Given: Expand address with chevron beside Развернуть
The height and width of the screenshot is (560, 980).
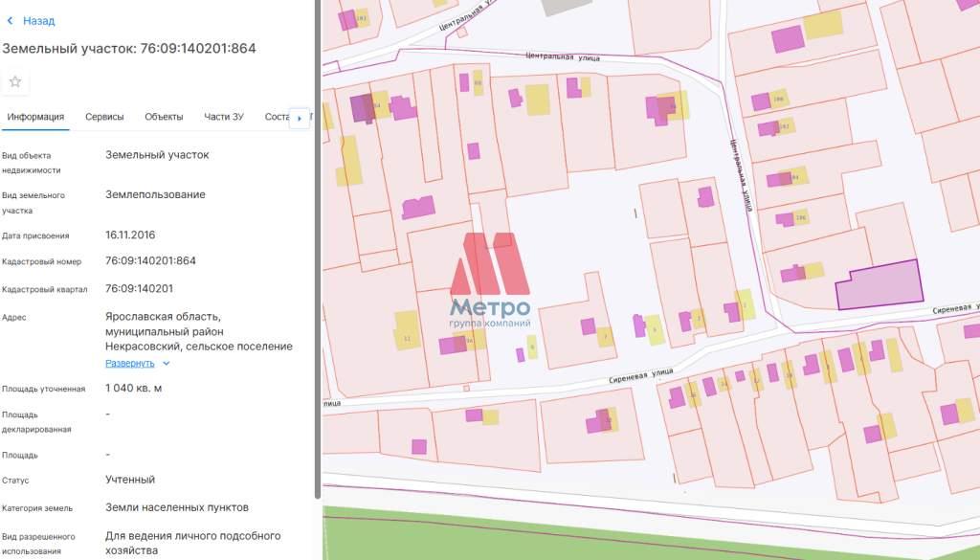Looking at the screenshot, I should click(167, 364).
